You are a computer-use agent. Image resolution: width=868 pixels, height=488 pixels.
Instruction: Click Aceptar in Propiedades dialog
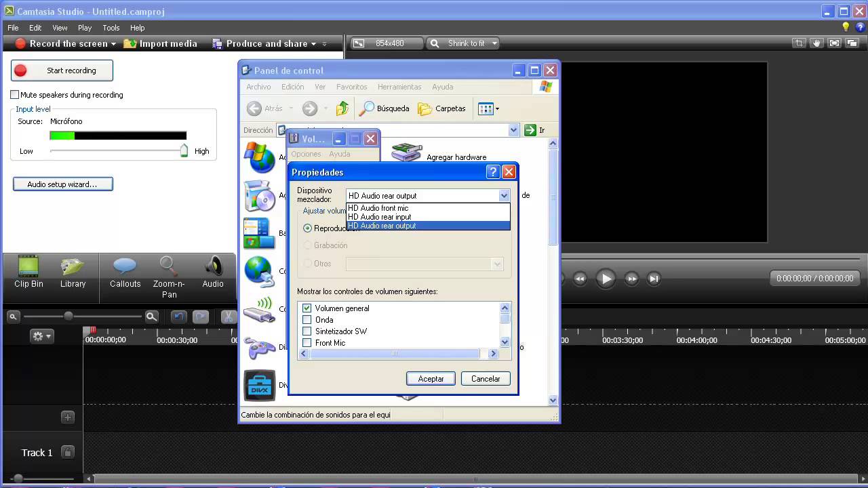[x=431, y=379]
